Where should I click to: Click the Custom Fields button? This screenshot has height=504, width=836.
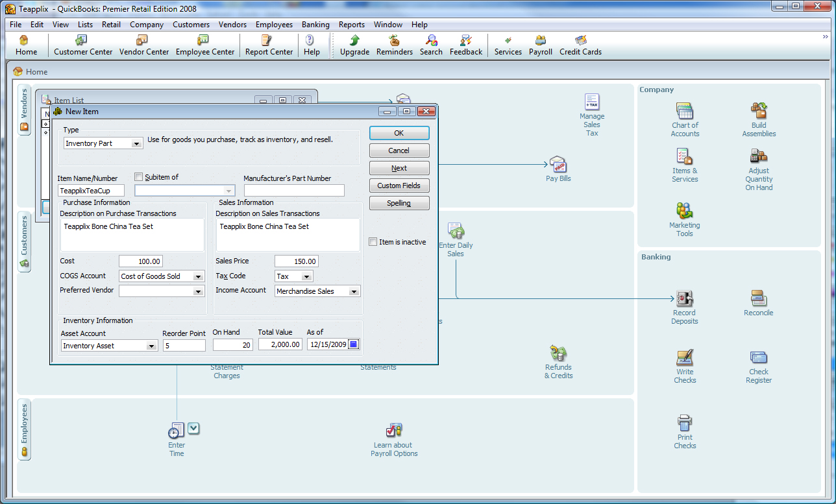[x=399, y=186]
